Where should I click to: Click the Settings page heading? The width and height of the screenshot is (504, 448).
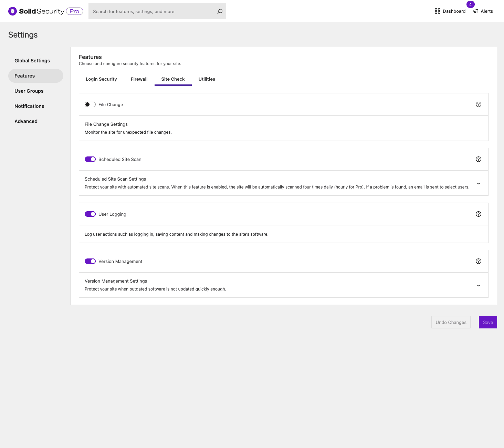tap(23, 35)
